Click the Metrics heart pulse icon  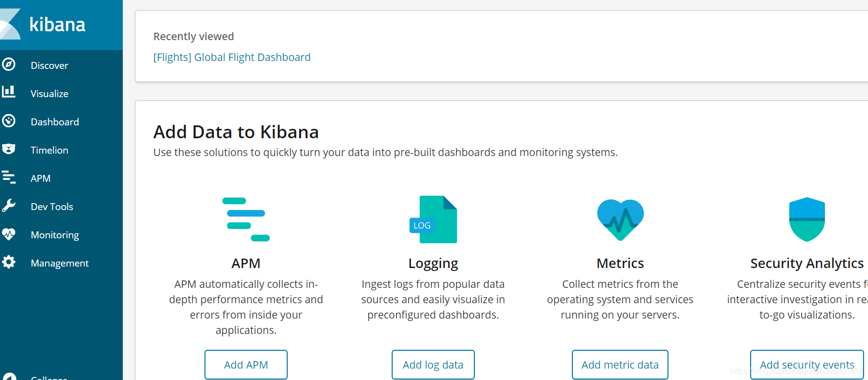(x=620, y=220)
